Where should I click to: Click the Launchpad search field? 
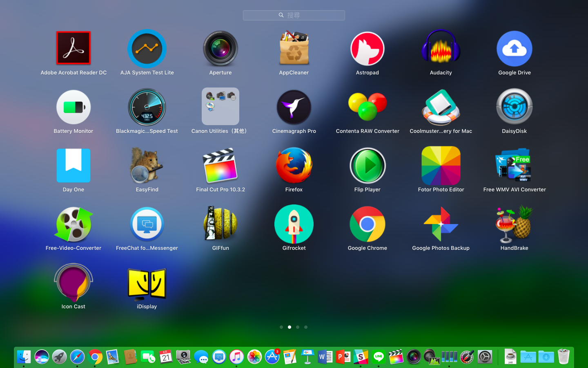pyautogui.click(x=294, y=15)
